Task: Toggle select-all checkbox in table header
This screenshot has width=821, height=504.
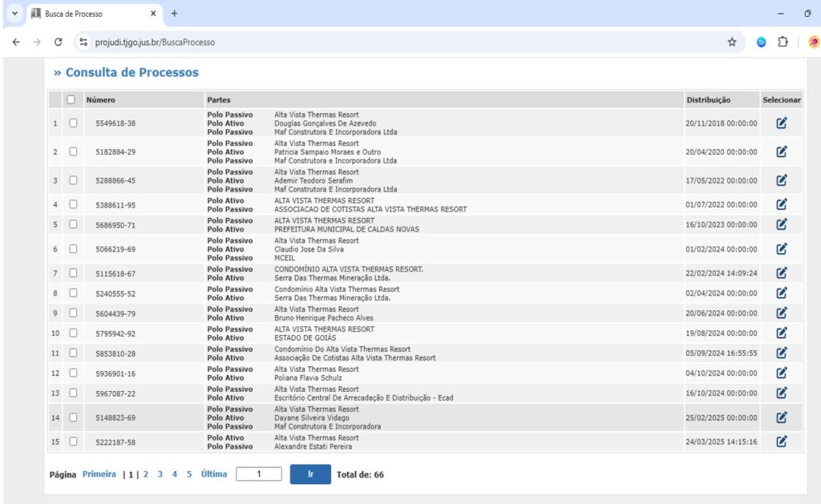Action: (71, 100)
